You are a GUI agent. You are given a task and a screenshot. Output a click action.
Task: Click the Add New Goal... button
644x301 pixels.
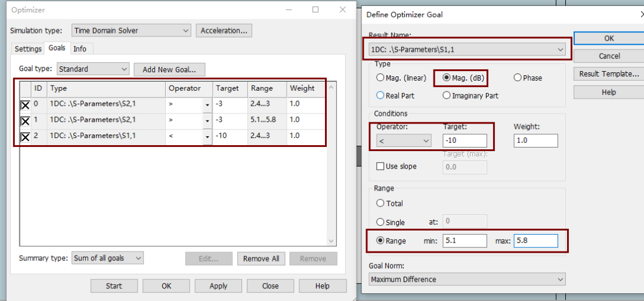click(169, 69)
